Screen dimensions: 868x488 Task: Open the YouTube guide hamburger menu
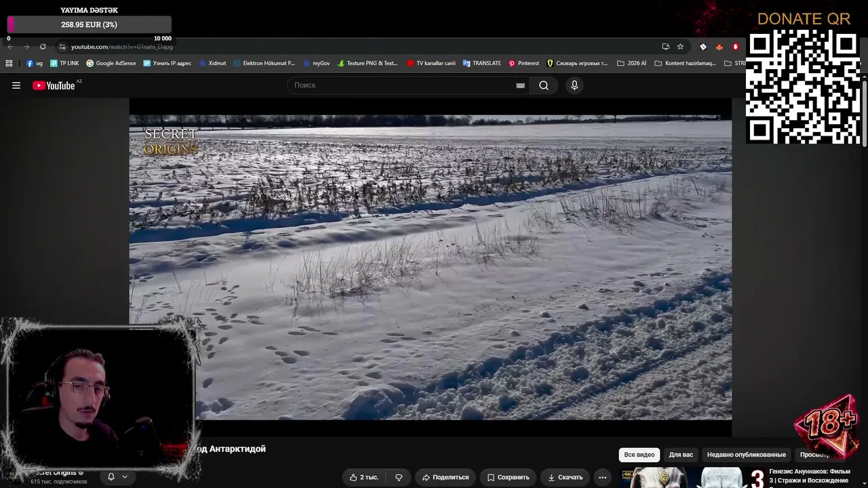(16, 85)
